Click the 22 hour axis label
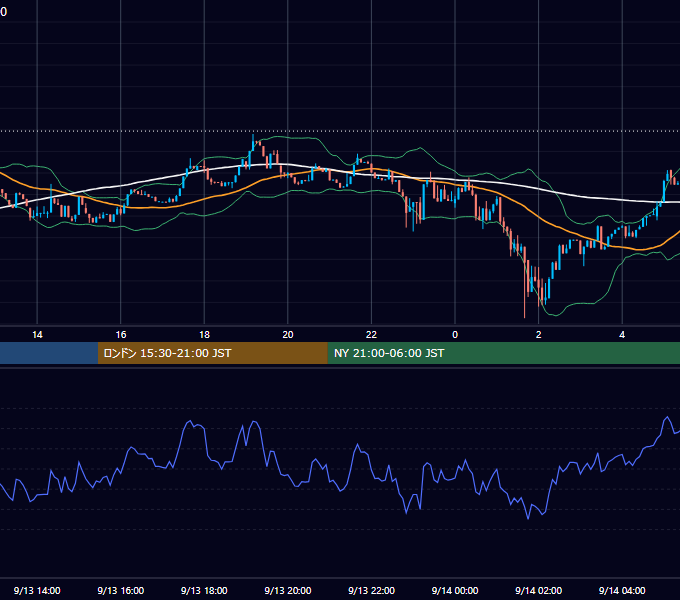The height and width of the screenshot is (600, 680). pyautogui.click(x=371, y=335)
